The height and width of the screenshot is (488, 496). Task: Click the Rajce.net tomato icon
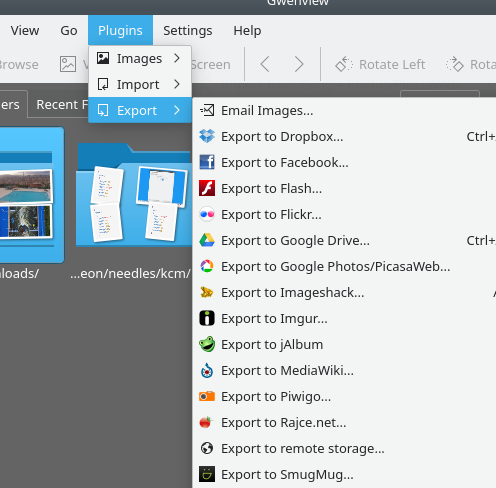(206, 422)
